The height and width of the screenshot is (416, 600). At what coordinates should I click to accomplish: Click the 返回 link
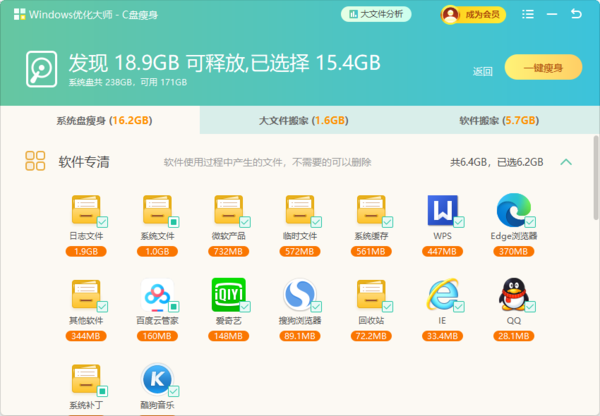click(x=483, y=71)
